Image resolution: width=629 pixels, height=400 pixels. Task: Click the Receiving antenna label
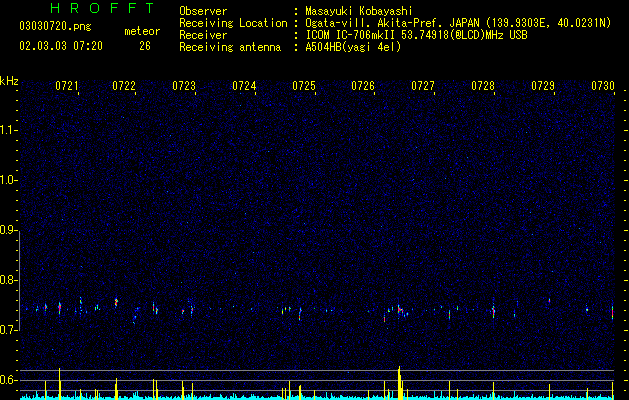230,47
